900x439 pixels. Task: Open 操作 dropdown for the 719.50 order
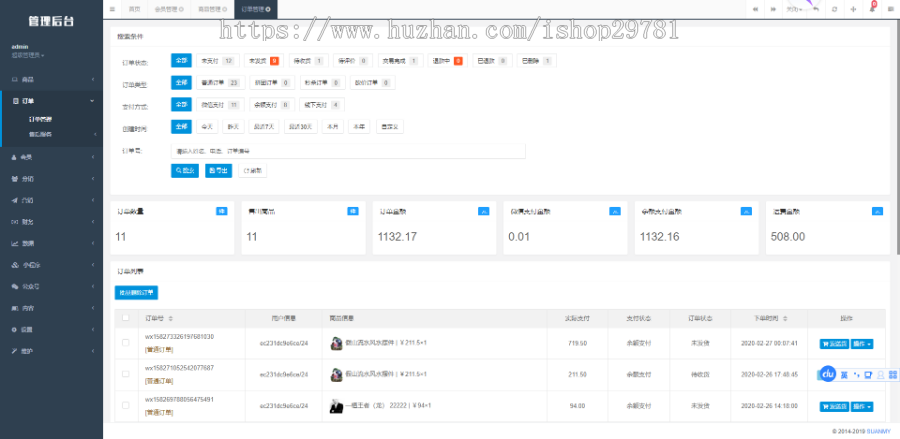coord(862,344)
